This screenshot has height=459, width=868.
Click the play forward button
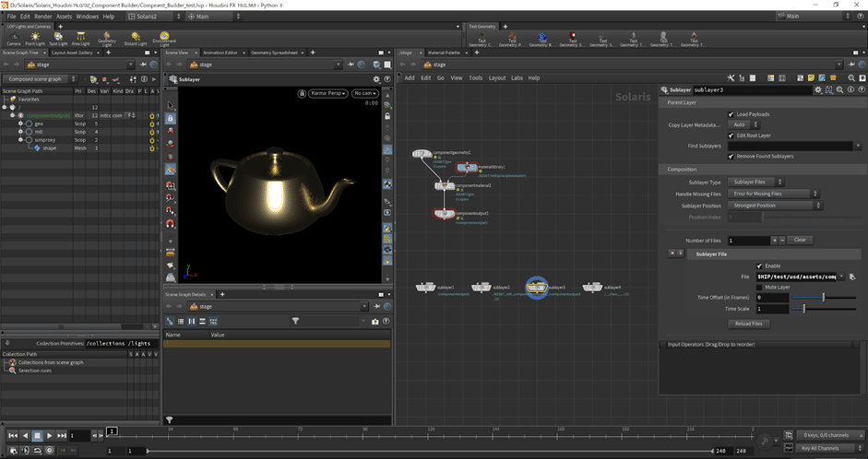(50, 435)
